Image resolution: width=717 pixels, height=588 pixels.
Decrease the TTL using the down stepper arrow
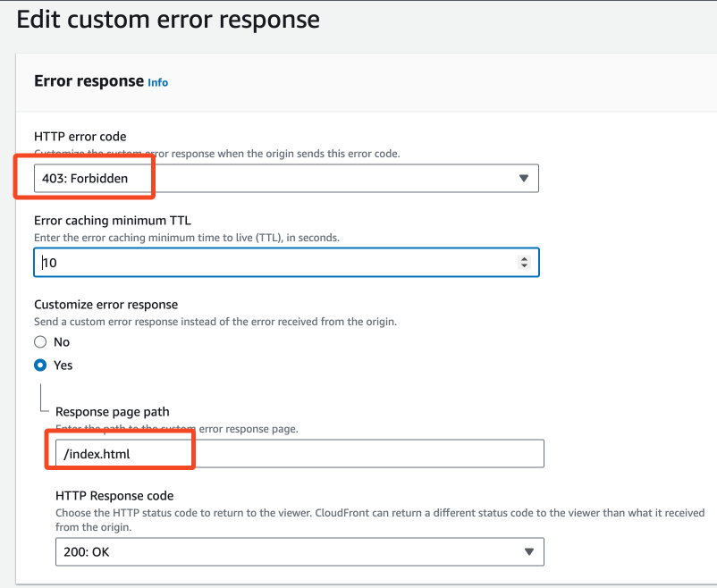coord(524,266)
